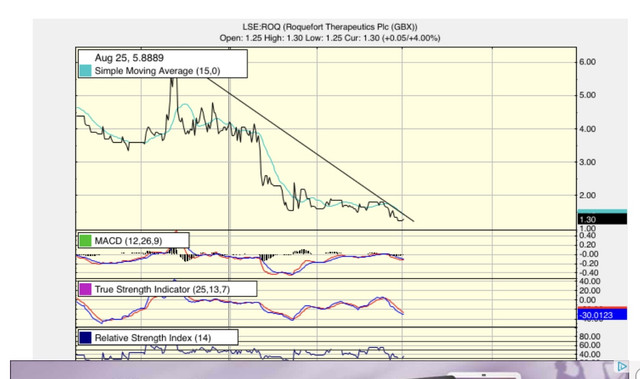
Task: Click the 4.00 price axis label
Action: point(587,129)
